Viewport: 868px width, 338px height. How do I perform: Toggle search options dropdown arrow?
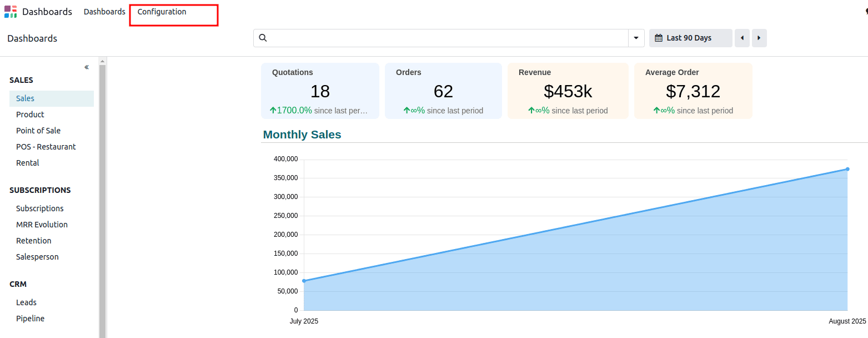[x=636, y=38]
